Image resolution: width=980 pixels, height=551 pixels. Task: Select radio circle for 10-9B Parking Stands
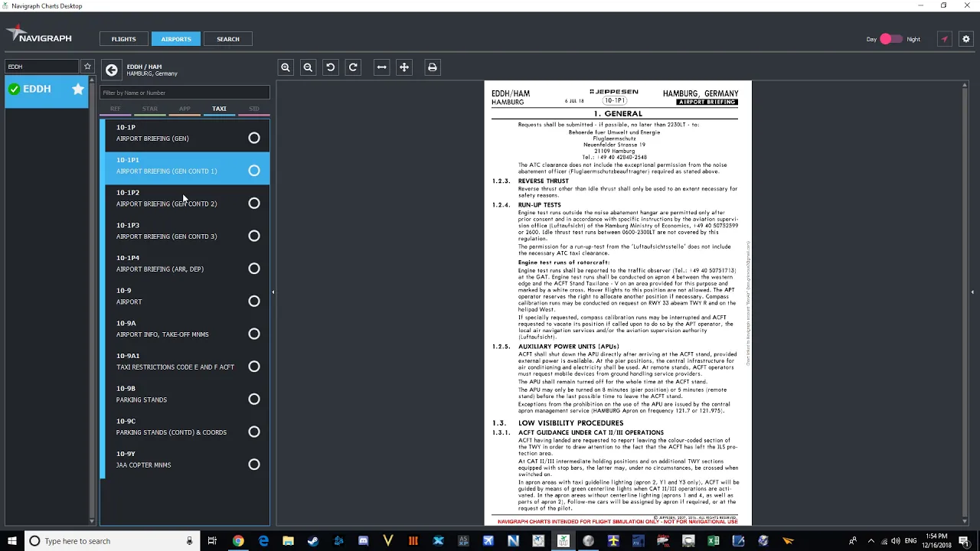(x=254, y=399)
